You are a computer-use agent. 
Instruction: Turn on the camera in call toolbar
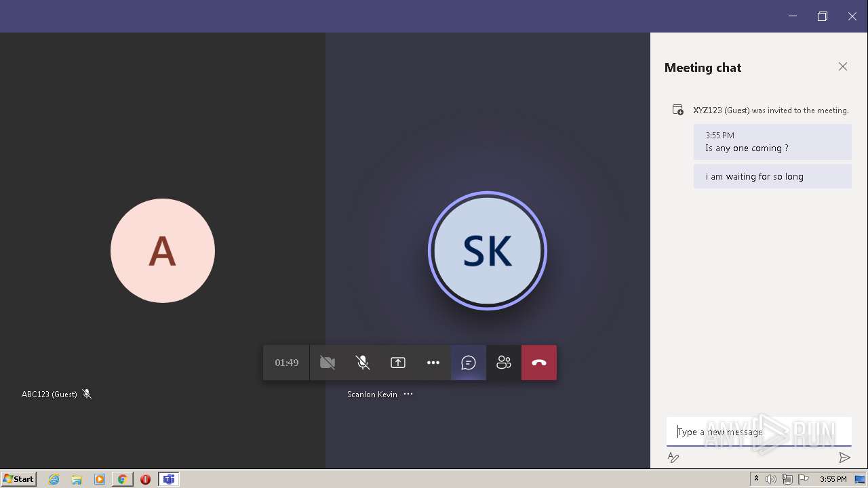point(328,363)
